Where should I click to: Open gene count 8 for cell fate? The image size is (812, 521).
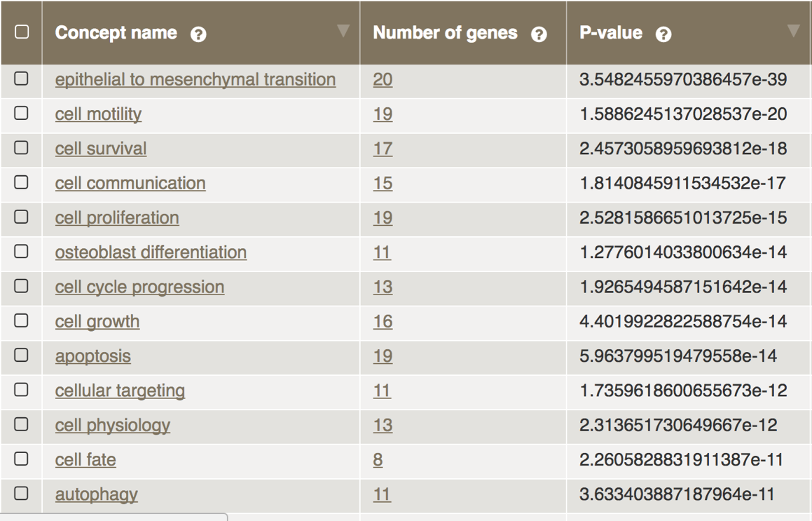pos(378,460)
